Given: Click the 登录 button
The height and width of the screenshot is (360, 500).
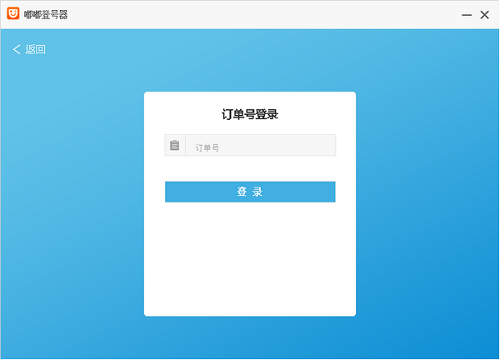Looking at the screenshot, I should 250,192.
